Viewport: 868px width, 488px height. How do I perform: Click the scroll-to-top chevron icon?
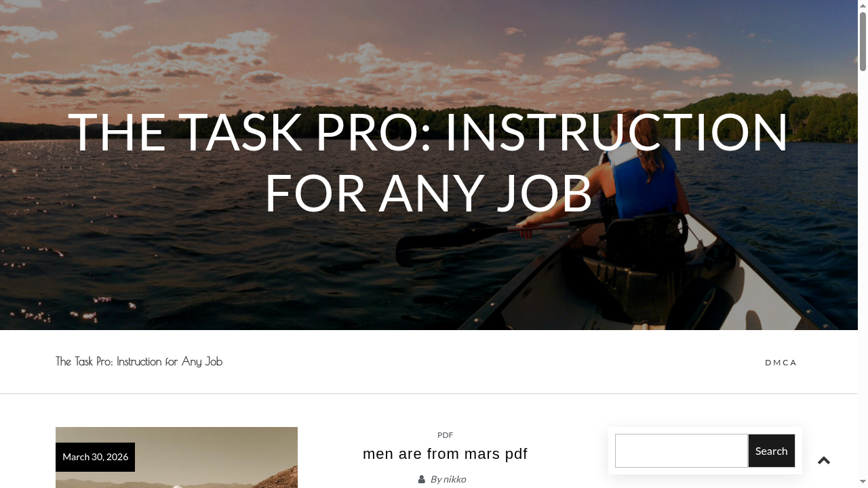point(824,460)
